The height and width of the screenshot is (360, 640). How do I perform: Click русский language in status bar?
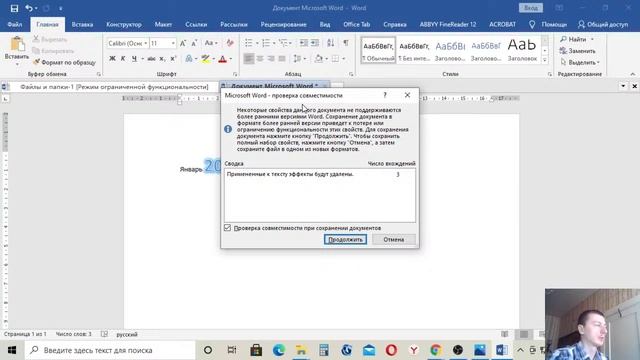tap(127, 334)
